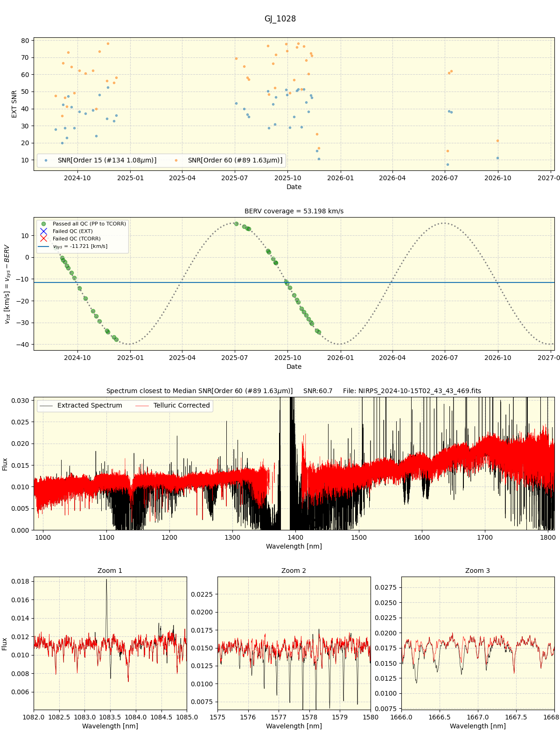Screen dimensions: 560x747
Task: Click 'Wavelength [nm]' label under main spectrum
Action: [x=294, y=546]
